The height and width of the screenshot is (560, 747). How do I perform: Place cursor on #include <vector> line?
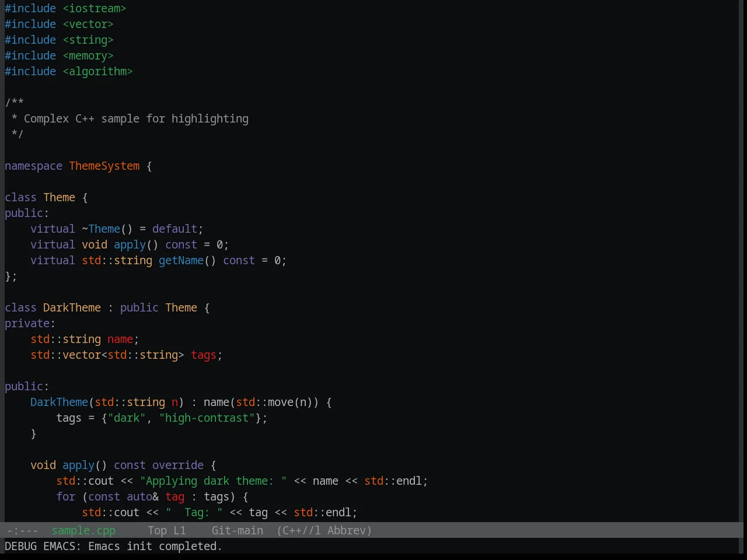59,24
